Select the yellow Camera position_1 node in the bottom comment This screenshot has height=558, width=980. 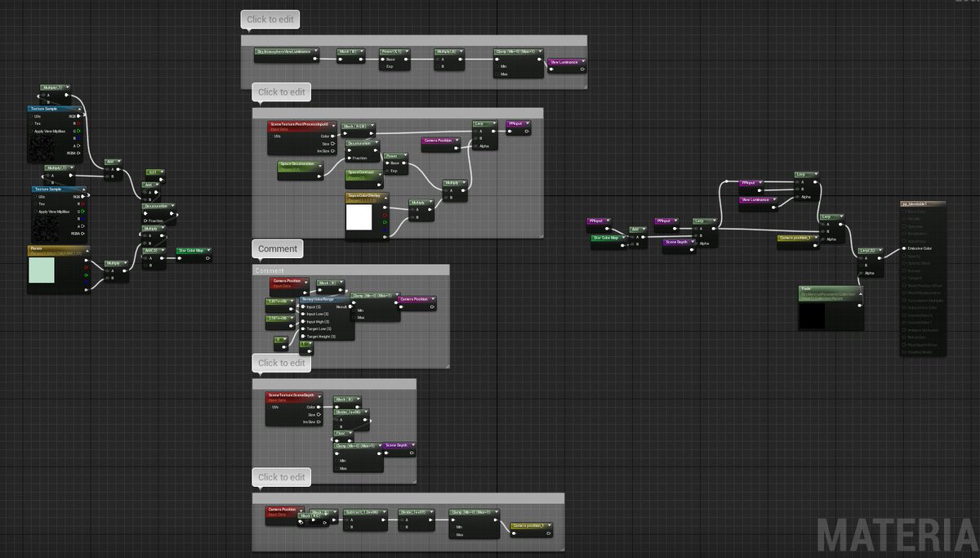click(x=532, y=529)
